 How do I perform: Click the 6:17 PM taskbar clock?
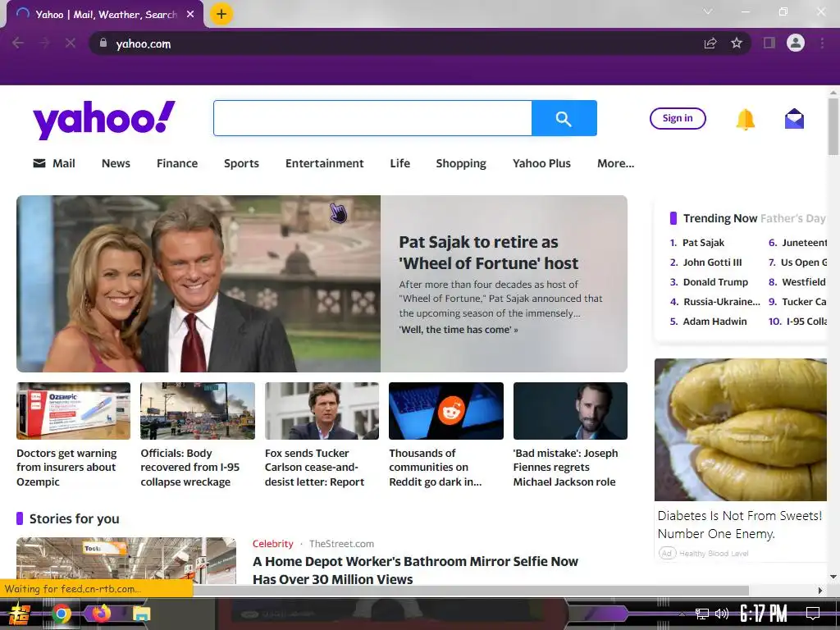tap(764, 614)
